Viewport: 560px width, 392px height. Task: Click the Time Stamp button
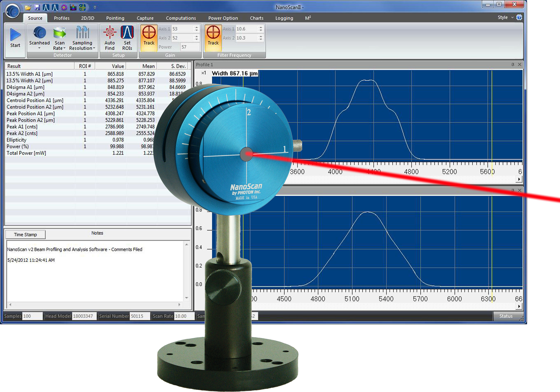pyautogui.click(x=25, y=235)
